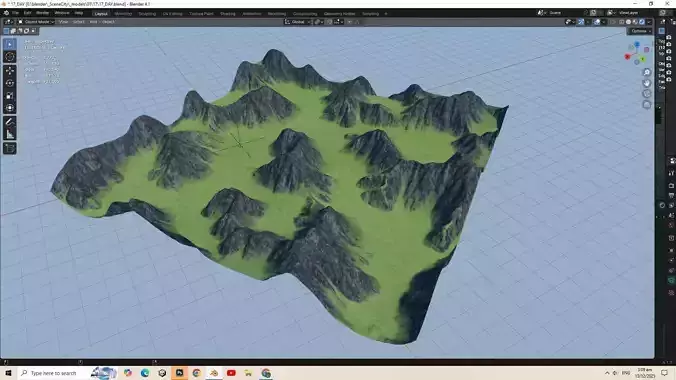The width and height of the screenshot is (676, 380).
Task: Set selection mode to extend selection
Action: coord(13,31)
